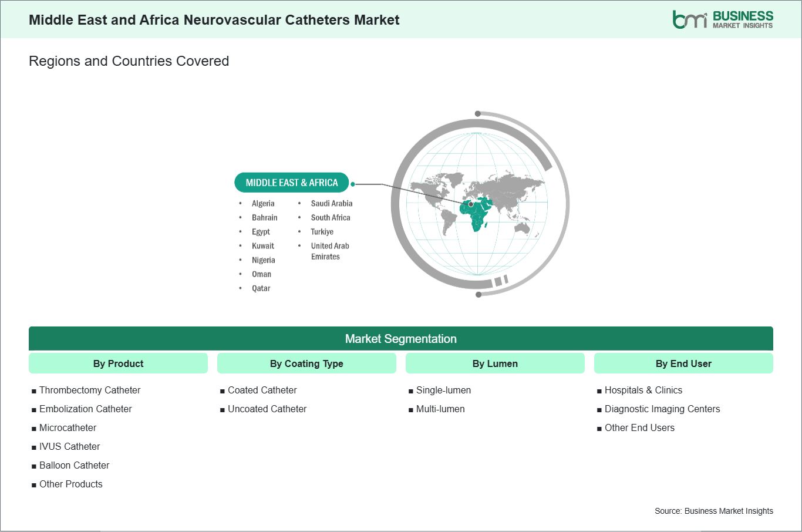Image resolution: width=802 pixels, height=532 pixels.
Task: Click the Source: Business Market Insights link
Action: pyautogui.click(x=714, y=511)
